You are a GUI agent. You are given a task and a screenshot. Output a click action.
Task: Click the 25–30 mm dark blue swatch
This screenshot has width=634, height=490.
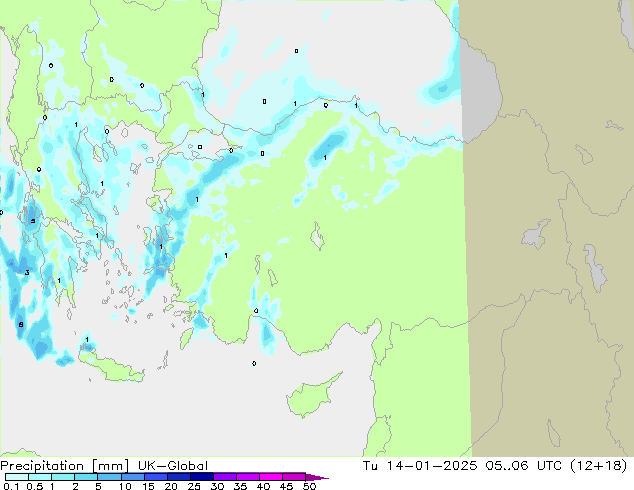click(x=201, y=477)
